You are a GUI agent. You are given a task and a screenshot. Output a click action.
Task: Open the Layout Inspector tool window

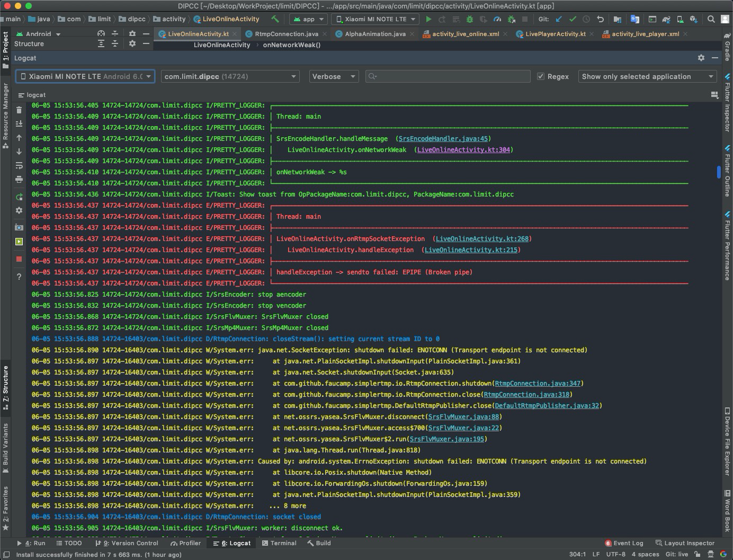(685, 543)
